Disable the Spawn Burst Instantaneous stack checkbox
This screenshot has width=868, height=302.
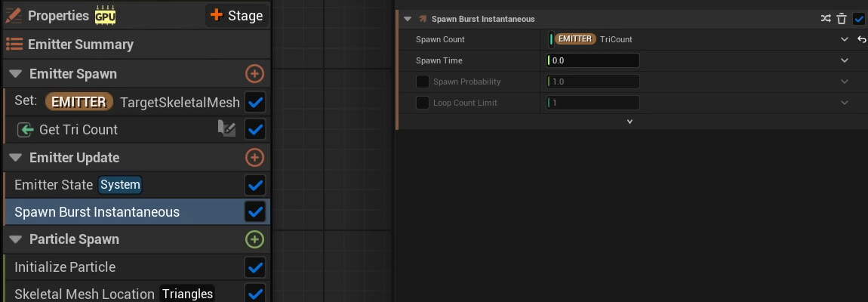tap(255, 211)
